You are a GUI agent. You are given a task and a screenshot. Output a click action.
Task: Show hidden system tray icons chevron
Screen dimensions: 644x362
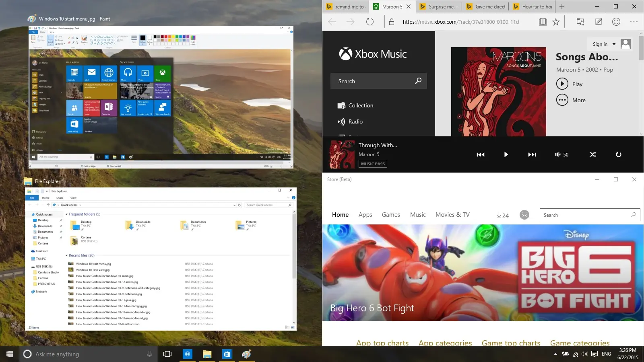pos(555,354)
